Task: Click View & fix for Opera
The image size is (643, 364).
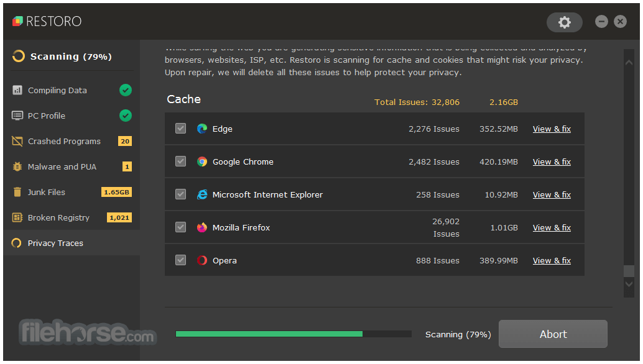Action: pyautogui.click(x=552, y=260)
